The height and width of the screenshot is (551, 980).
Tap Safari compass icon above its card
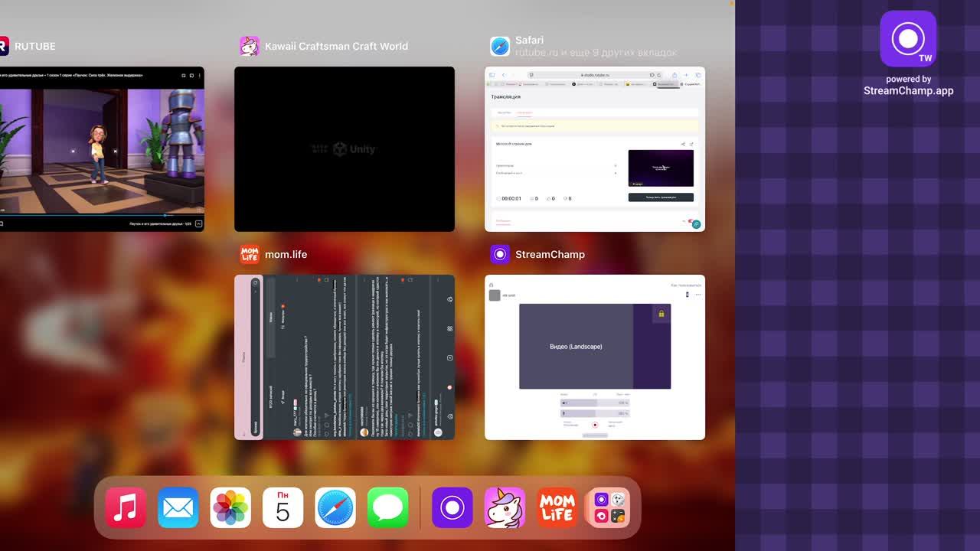[x=500, y=46]
